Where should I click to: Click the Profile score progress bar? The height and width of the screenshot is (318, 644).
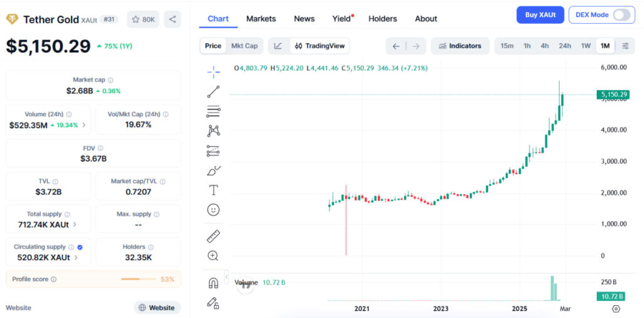(x=138, y=280)
